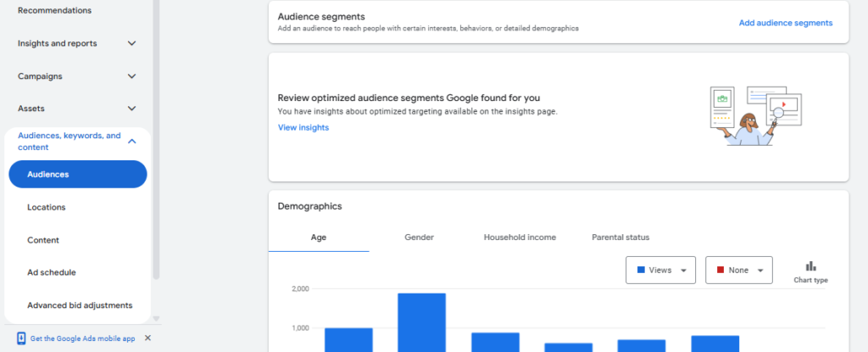This screenshot has width=868, height=352.
Task: Click the optimized audience segments illustration
Action: (755, 116)
